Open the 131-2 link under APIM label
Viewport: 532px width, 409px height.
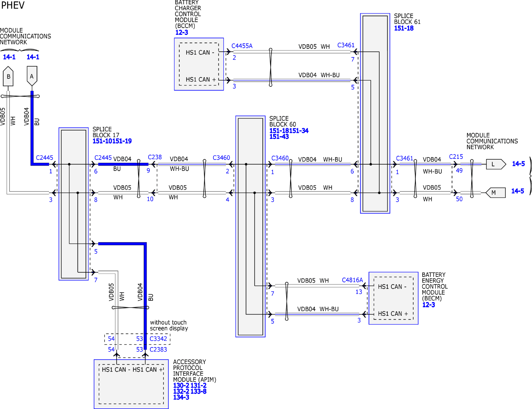point(199,386)
